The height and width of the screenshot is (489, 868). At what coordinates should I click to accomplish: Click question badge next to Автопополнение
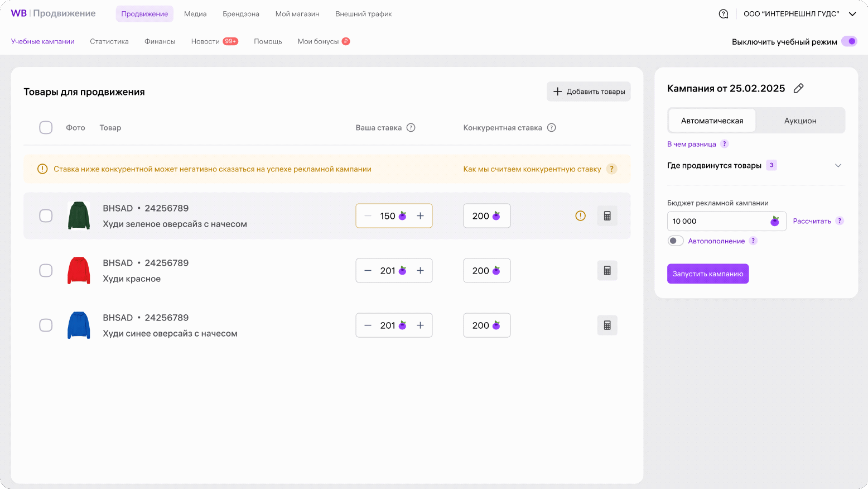[753, 241]
